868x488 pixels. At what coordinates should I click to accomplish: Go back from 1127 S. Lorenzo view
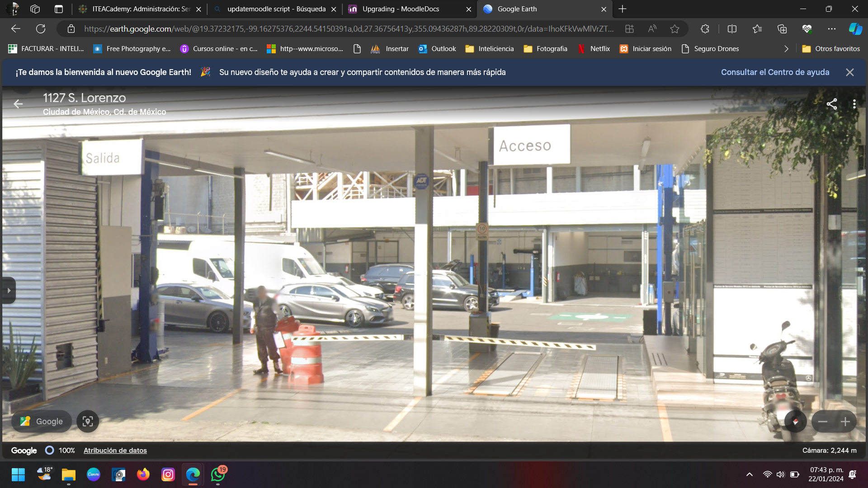point(18,104)
